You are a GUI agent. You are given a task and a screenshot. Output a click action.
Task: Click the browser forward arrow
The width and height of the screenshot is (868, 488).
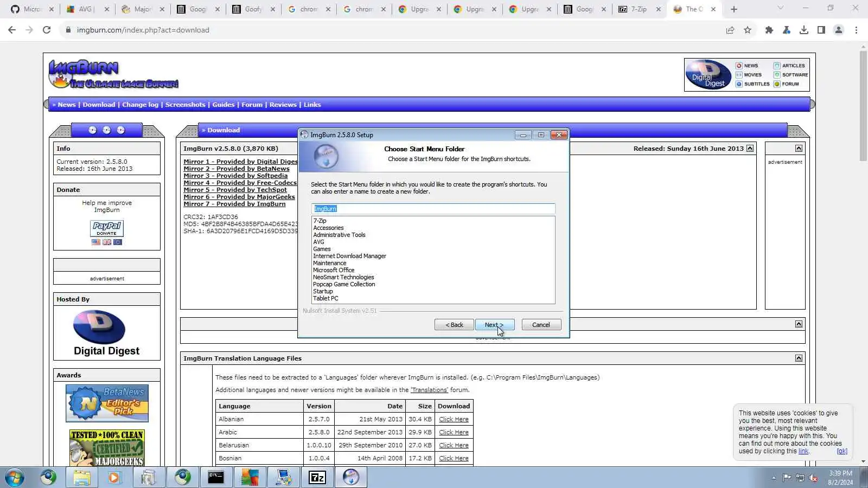pos(29,30)
